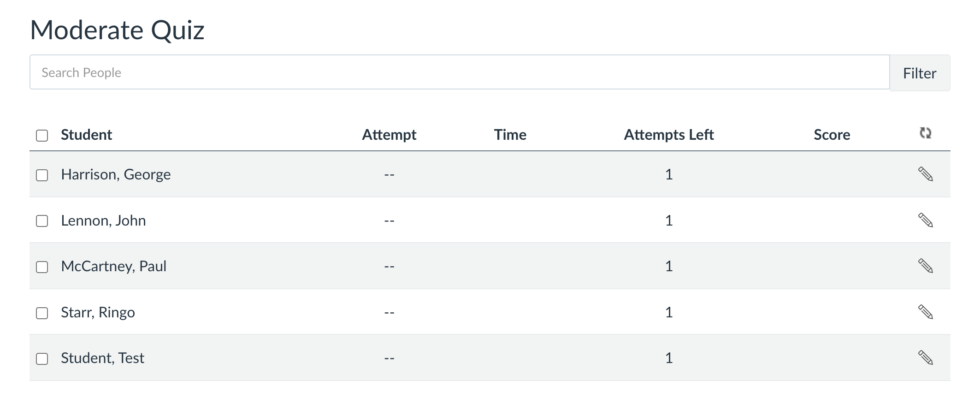The image size is (980, 417).
Task: Click pencil icon for McCartney, Paul
Action: pyautogui.click(x=925, y=266)
